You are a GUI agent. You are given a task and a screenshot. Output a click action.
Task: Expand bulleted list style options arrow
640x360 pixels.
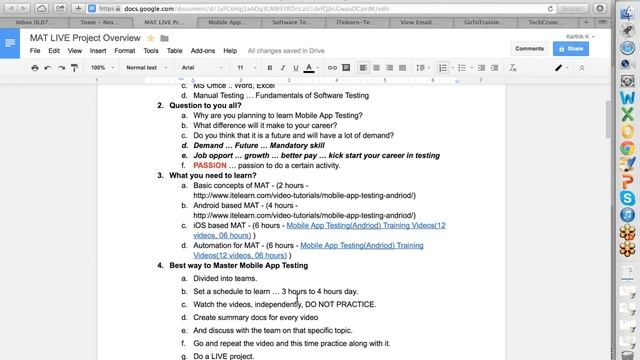[471, 68]
